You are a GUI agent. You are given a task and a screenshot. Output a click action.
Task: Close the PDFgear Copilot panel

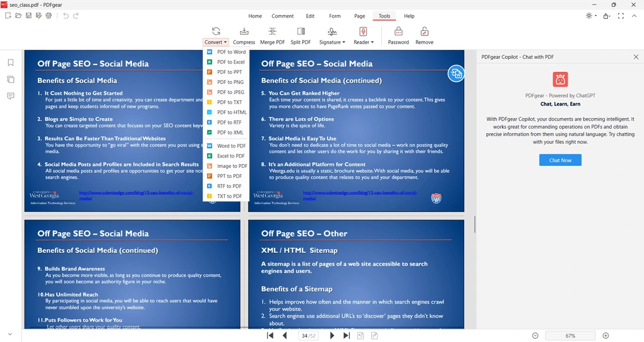(x=636, y=57)
